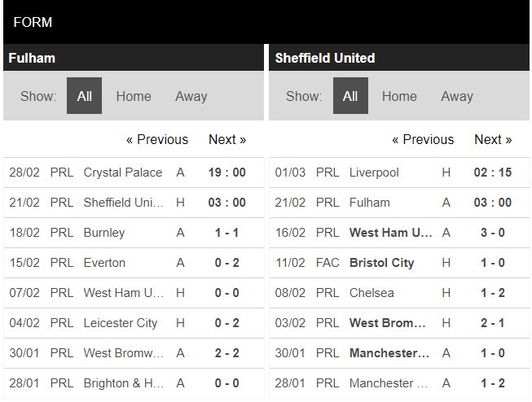This screenshot has height=402, width=532.
Task: Select Leicester City match row
Action: tap(121, 323)
